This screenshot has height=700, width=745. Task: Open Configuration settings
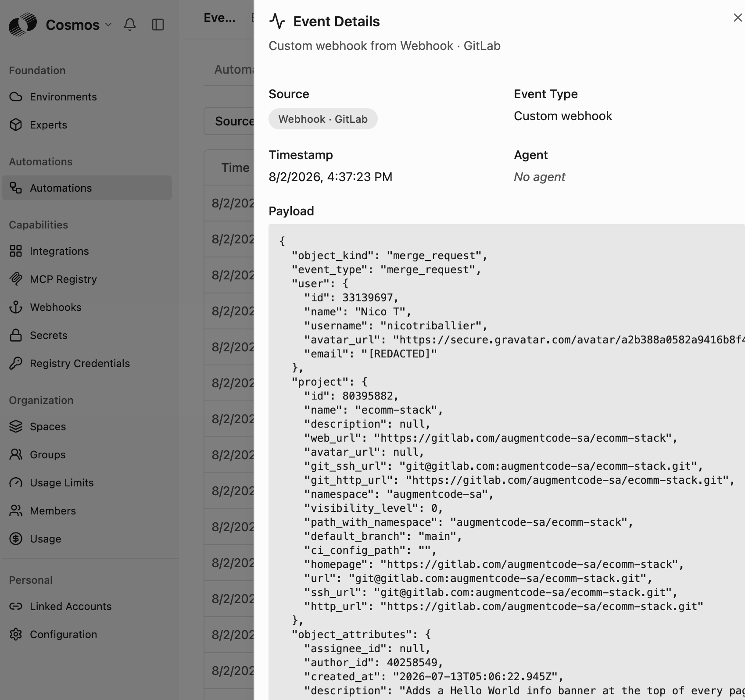pos(87,635)
